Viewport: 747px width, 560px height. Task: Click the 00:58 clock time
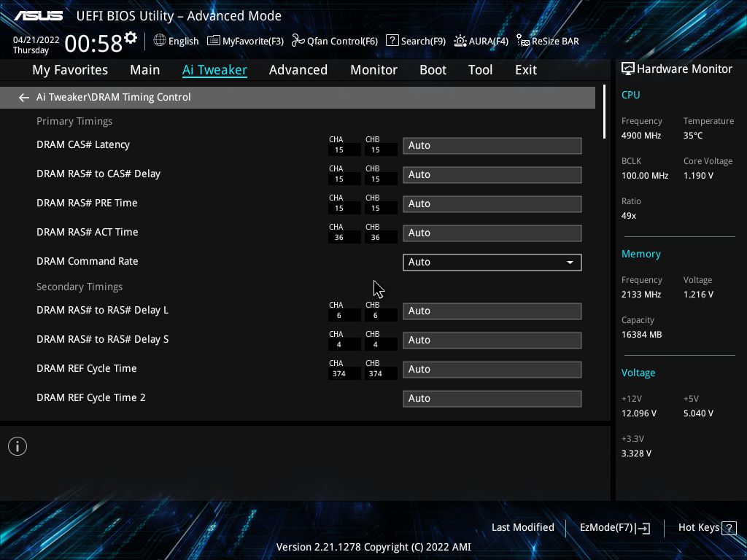pyautogui.click(x=93, y=44)
